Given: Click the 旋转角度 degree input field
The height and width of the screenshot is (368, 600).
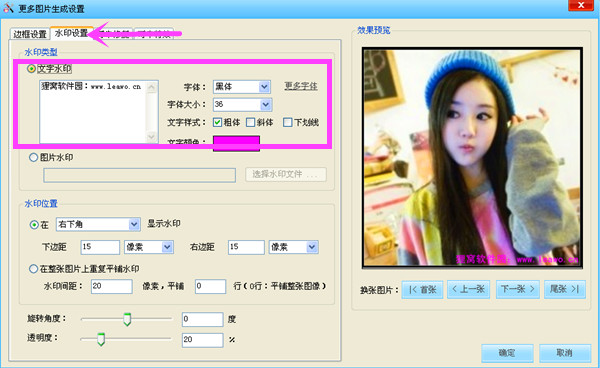Looking at the screenshot, I should click(202, 319).
